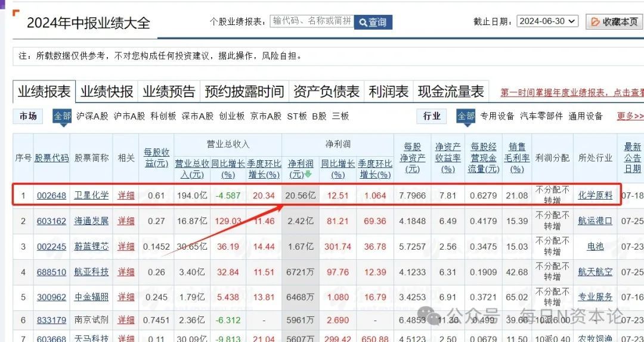644x342 pixels.
Task: Select the 沪市A股 market filter
Action: (129, 116)
